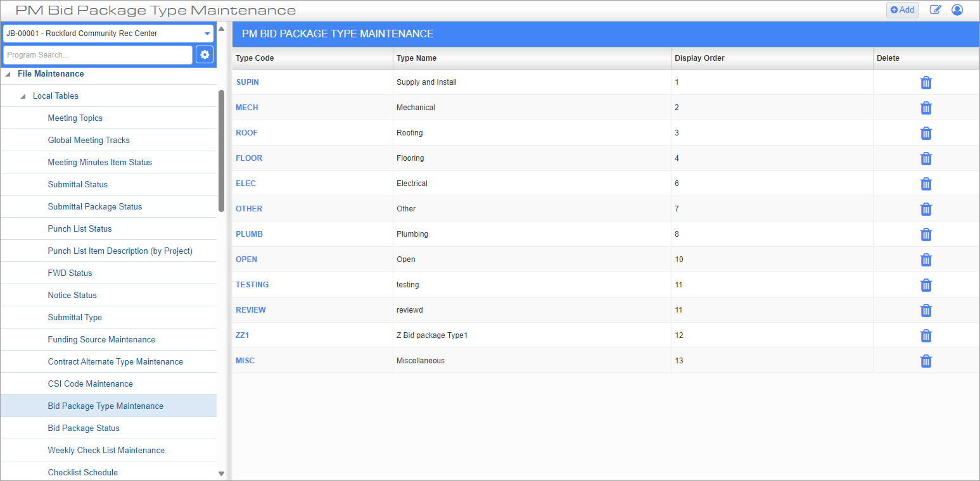
Task: Delete the SUPIN row via trash icon
Action: (x=926, y=82)
